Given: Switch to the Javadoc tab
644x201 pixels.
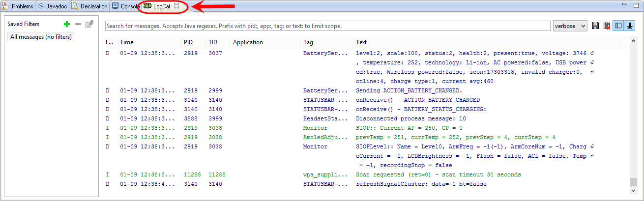Looking at the screenshot, I should 53,6.
